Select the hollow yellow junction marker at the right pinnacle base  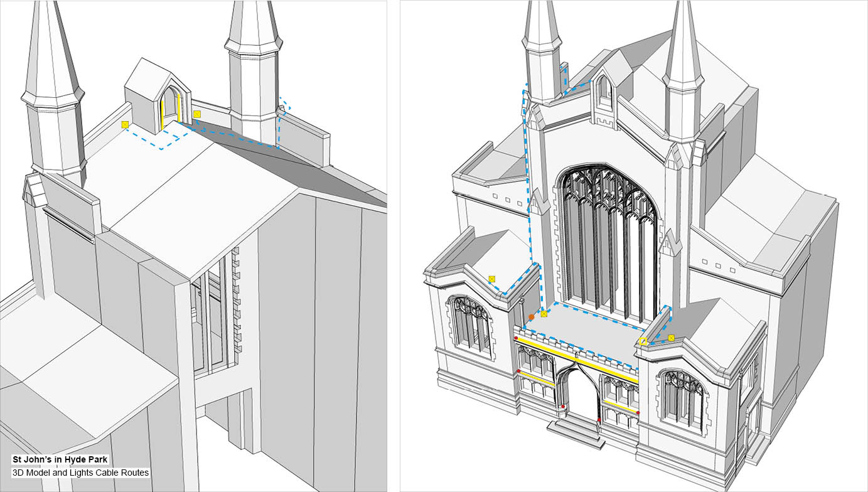click(643, 340)
